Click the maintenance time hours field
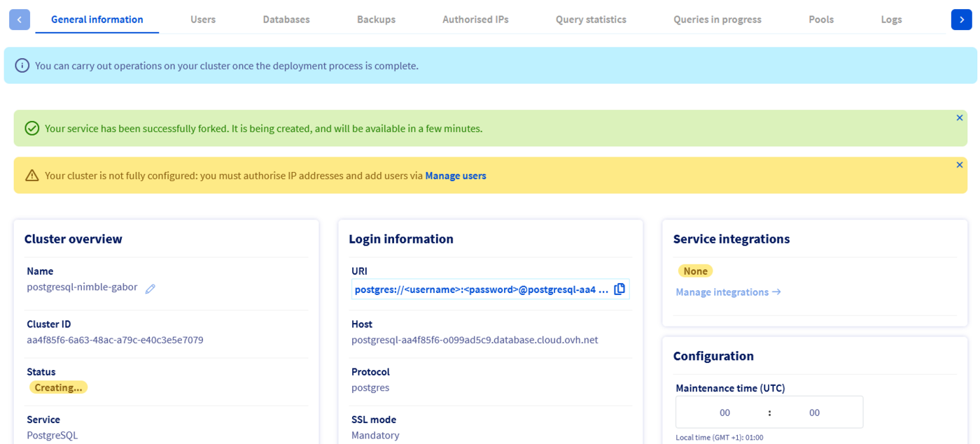 tap(724, 413)
